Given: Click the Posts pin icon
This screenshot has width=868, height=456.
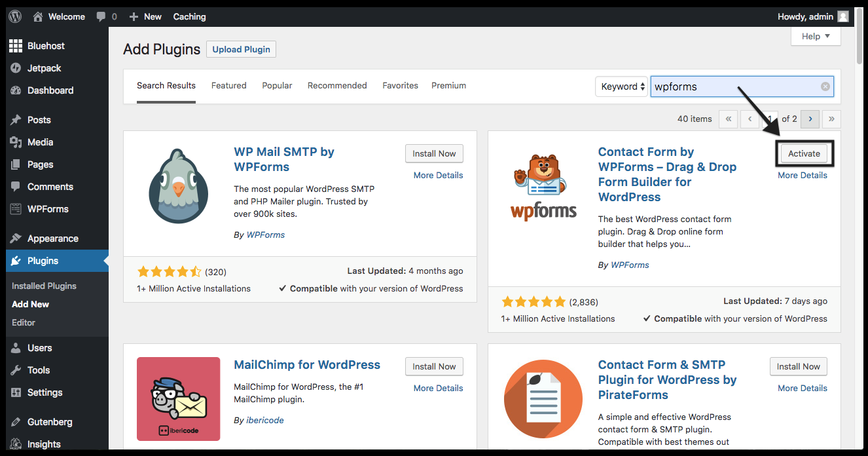Looking at the screenshot, I should [16, 120].
